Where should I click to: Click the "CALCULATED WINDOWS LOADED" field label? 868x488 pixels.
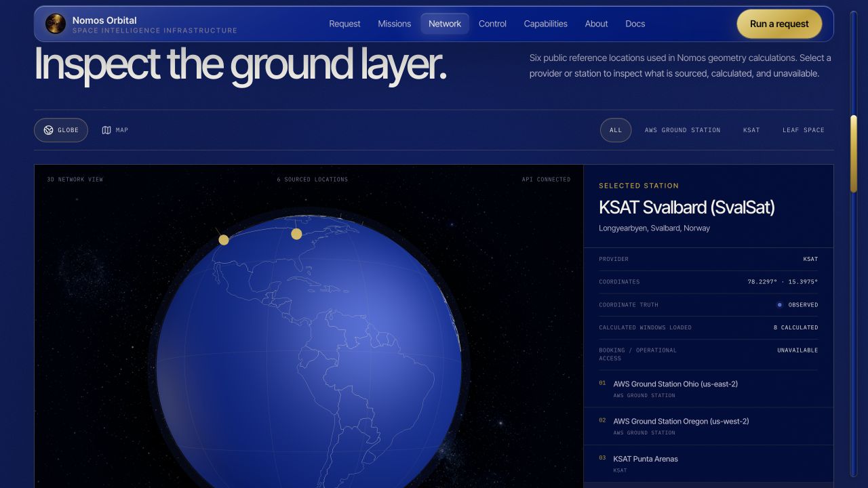click(x=645, y=327)
